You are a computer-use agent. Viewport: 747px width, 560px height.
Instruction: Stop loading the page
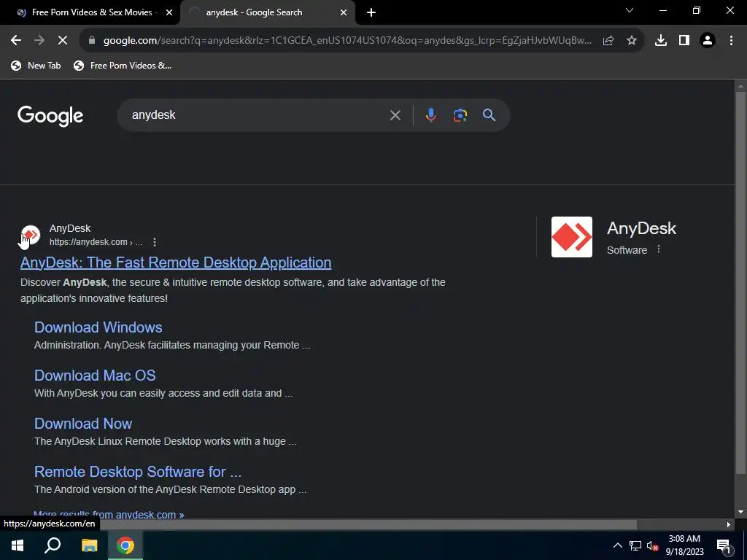click(63, 41)
